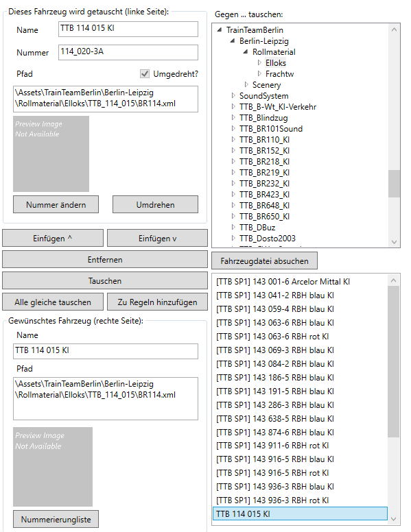Click Zu Regeln hinzufügen button
The image size is (411, 532).
(157, 302)
